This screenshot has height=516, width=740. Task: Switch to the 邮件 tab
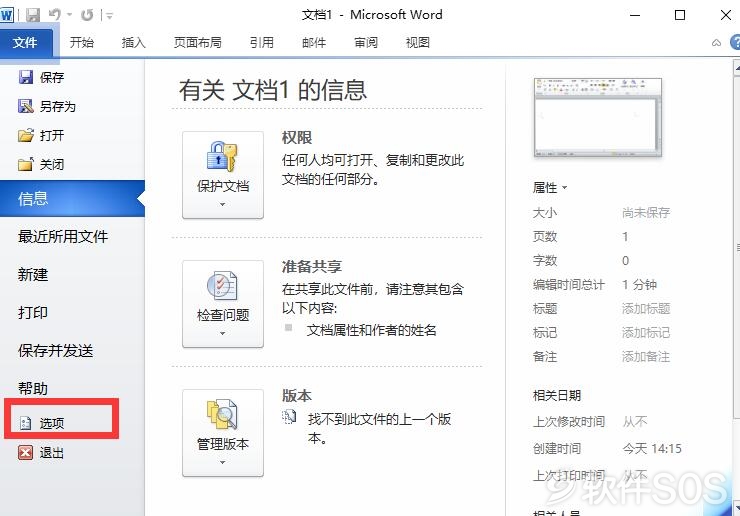pyautogui.click(x=314, y=42)
